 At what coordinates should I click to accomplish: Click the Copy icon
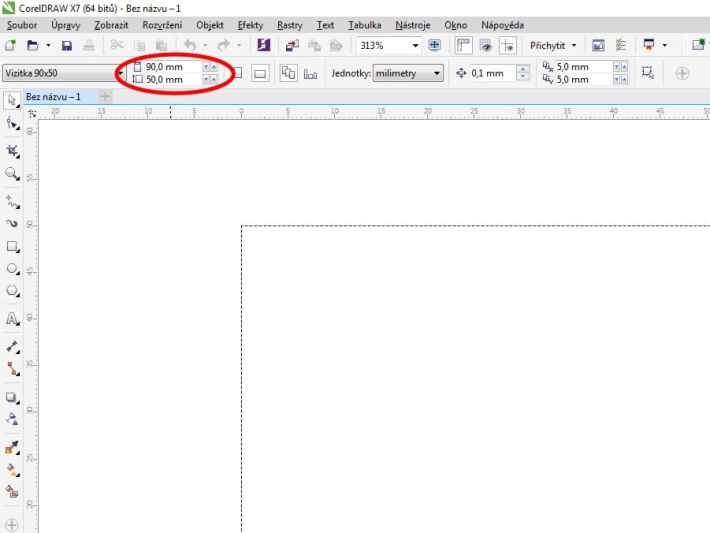[x=139, y=45]
